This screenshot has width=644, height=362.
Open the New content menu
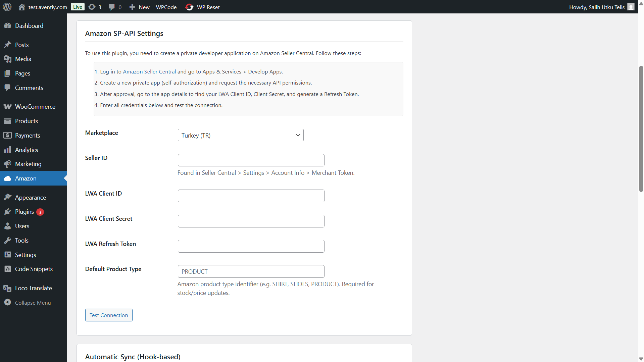[139, 7]
